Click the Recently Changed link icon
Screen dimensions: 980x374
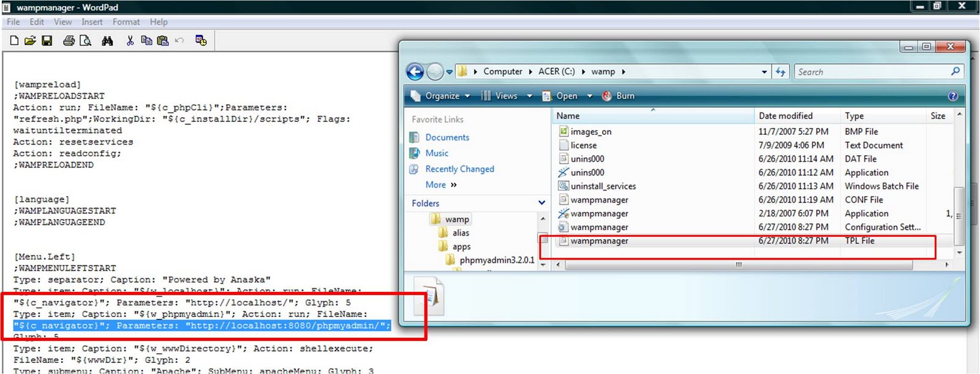point(415,169)
